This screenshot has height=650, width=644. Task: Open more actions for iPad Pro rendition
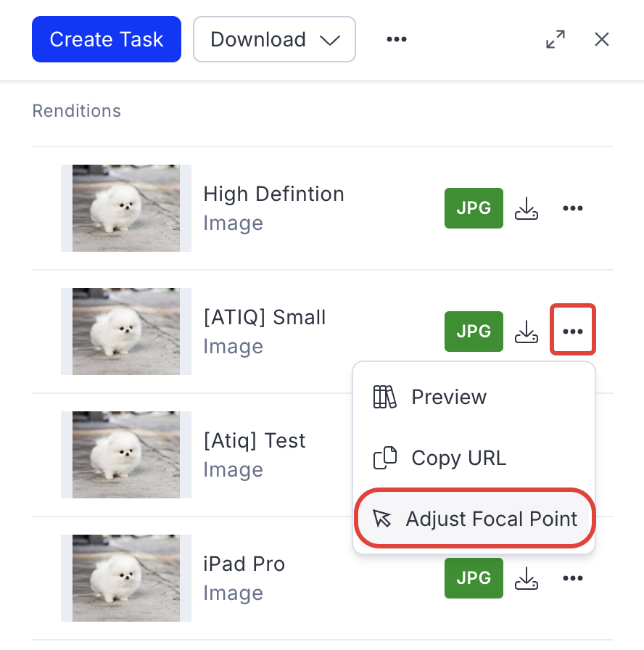573,578
